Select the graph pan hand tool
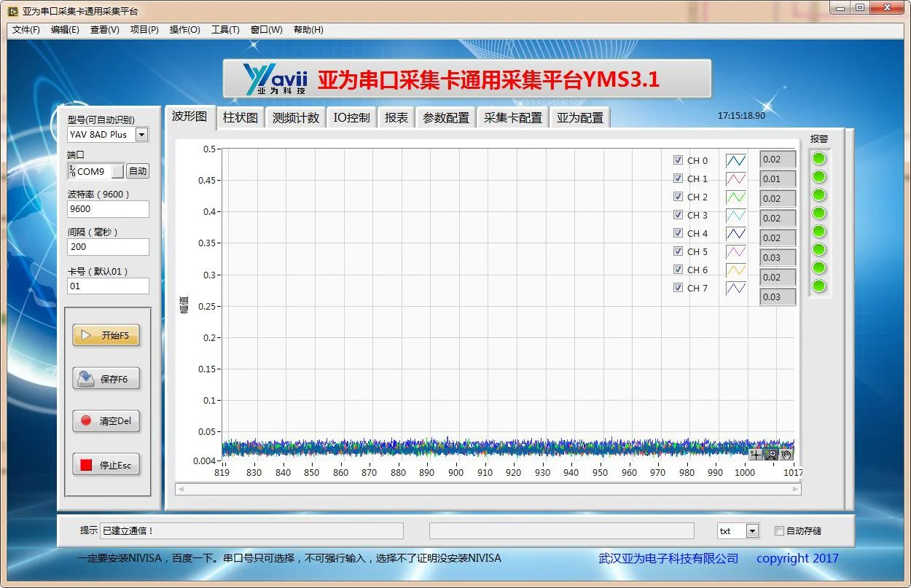 coord(786,455)
